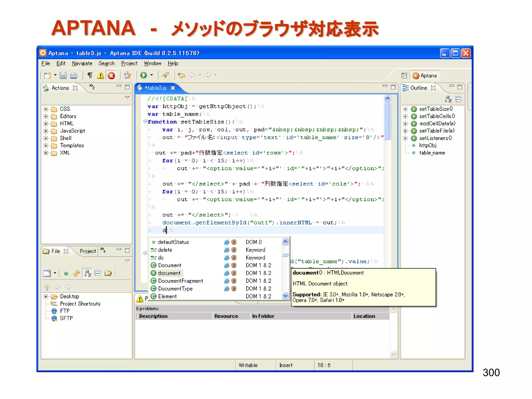This screenshot has width=532, height=399.
Task: Select setTableCells() in Outline
Action: 437,116
